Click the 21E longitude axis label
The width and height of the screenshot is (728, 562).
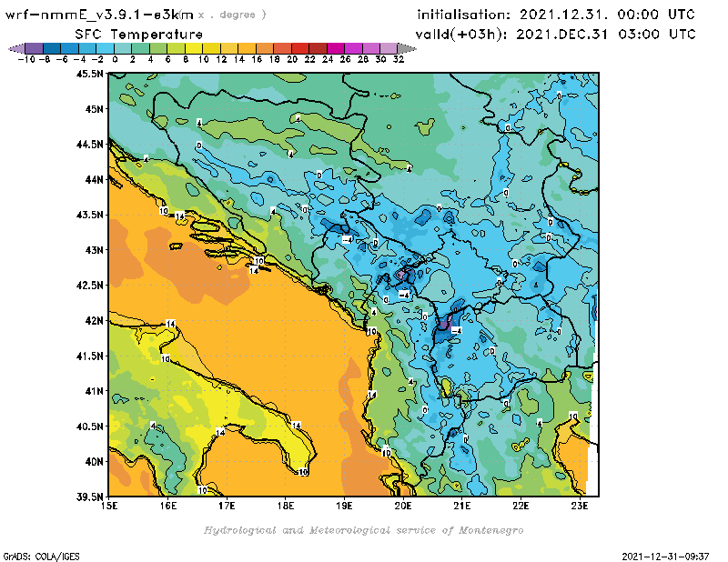click(x=462, y=506)
